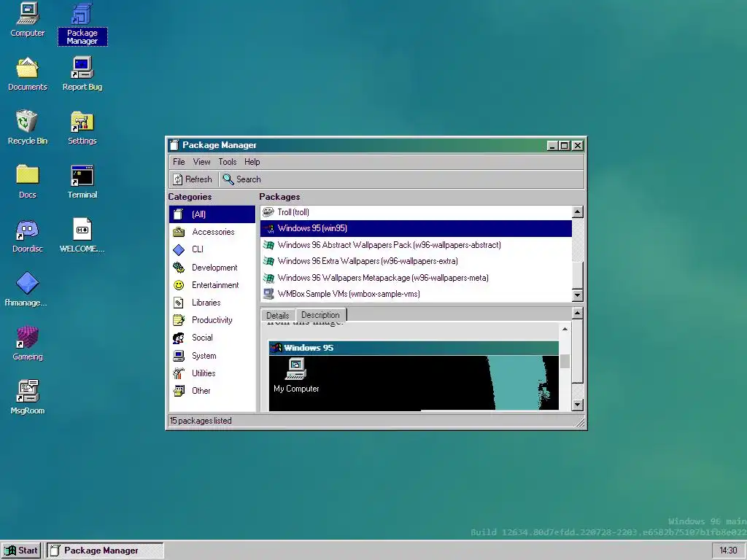This screenshot has height=560, width=747.
Task: Click the taskbar clock showing 14:30
Action: click(x=728, y=551)
